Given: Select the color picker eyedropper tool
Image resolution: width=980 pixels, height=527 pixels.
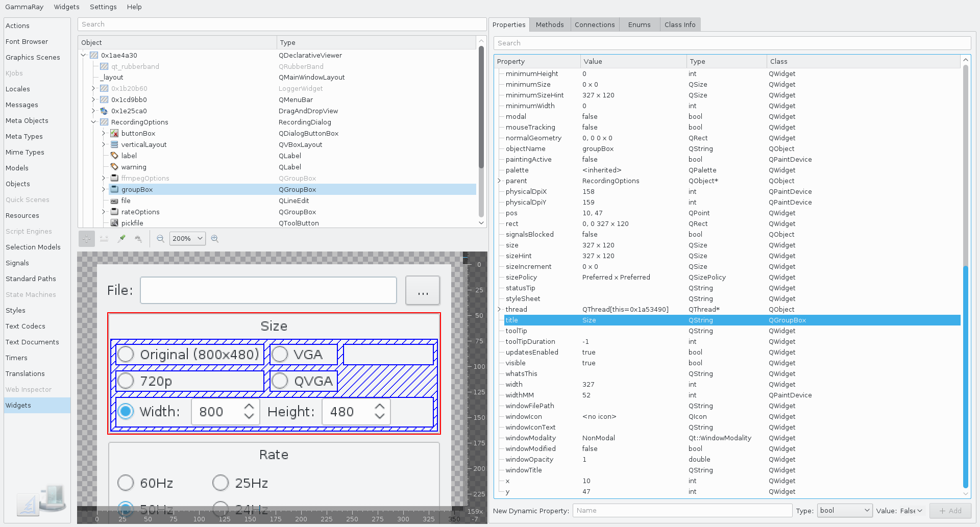Looking at the screenshot, I should pyautogui.click(x=121, y=239).
